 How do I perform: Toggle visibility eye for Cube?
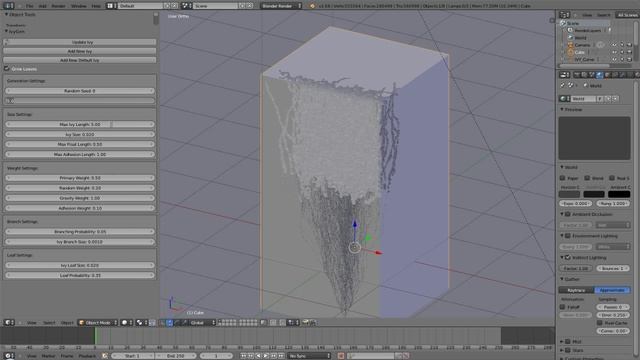tap(614, 52)
